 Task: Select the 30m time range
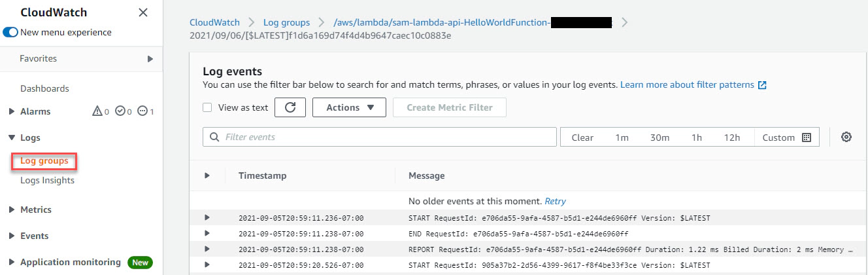[659, 137]
